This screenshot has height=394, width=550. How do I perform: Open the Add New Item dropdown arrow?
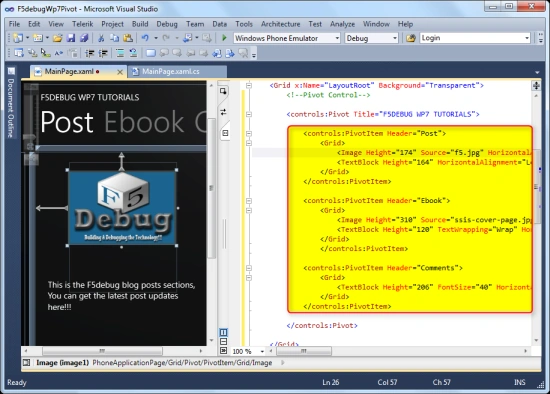[47, 38]
